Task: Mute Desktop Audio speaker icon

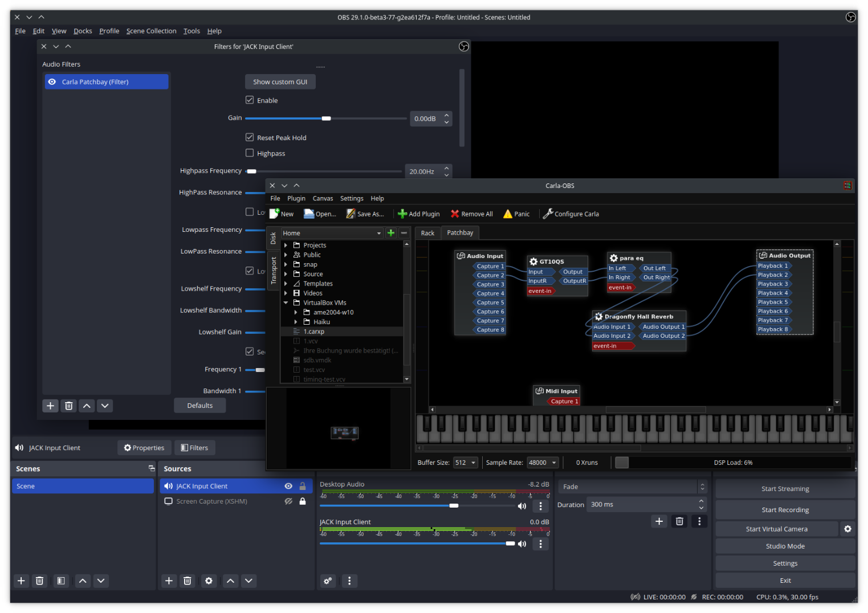Action: (522, 506)
